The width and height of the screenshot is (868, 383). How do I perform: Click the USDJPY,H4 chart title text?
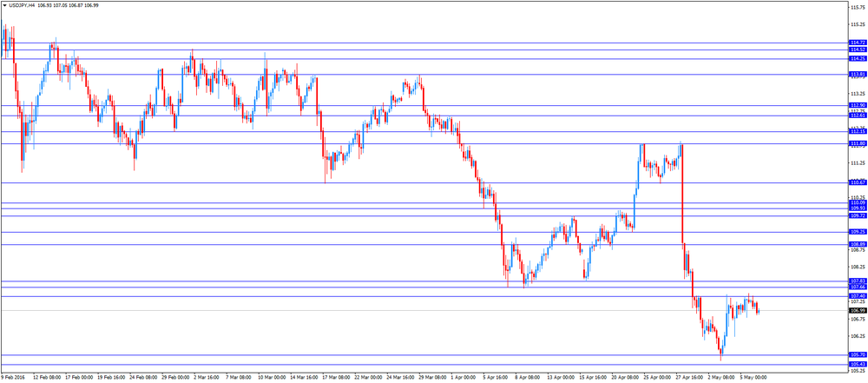pos(21,5)
